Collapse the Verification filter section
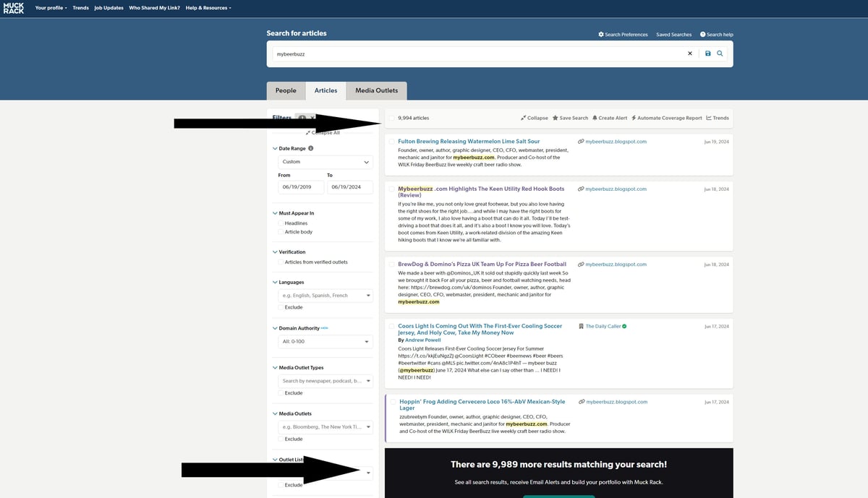Image resolution: width=868 pixels, height=498 pixels. 275,252
